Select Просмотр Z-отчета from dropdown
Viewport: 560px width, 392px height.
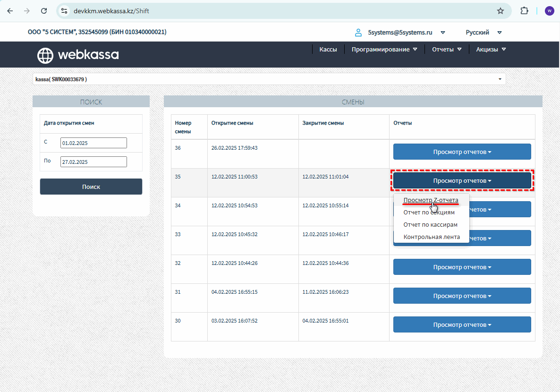pos(431,200)
